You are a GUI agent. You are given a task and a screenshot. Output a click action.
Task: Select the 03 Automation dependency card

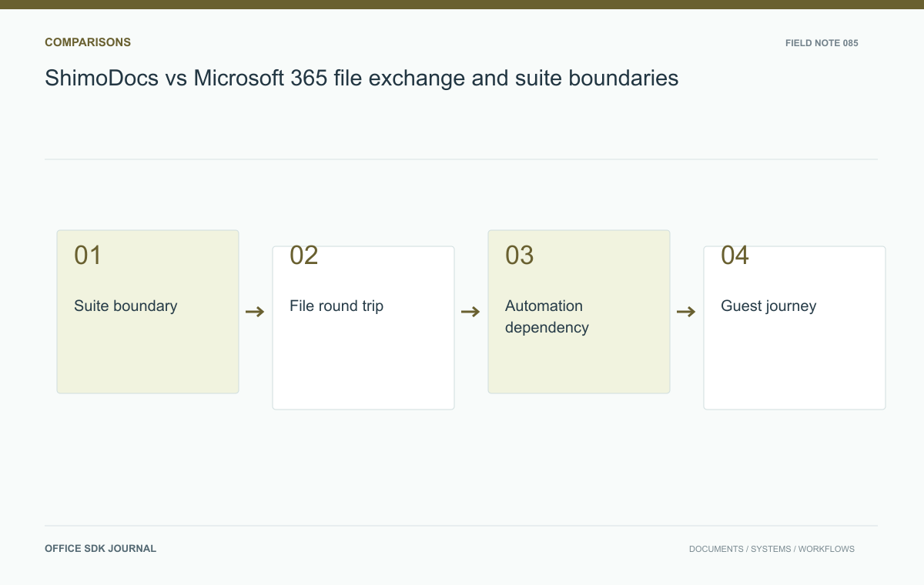point(579,312)
